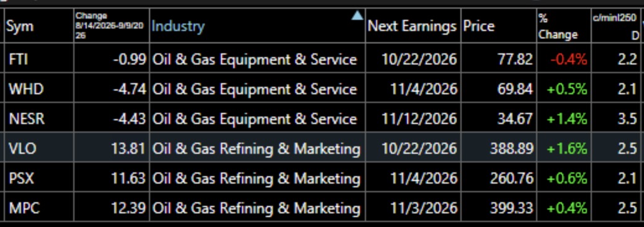The height and width of the screenshot is (227, 644).
Task: Select the MPC symbol cell
Action: (40, 208)
